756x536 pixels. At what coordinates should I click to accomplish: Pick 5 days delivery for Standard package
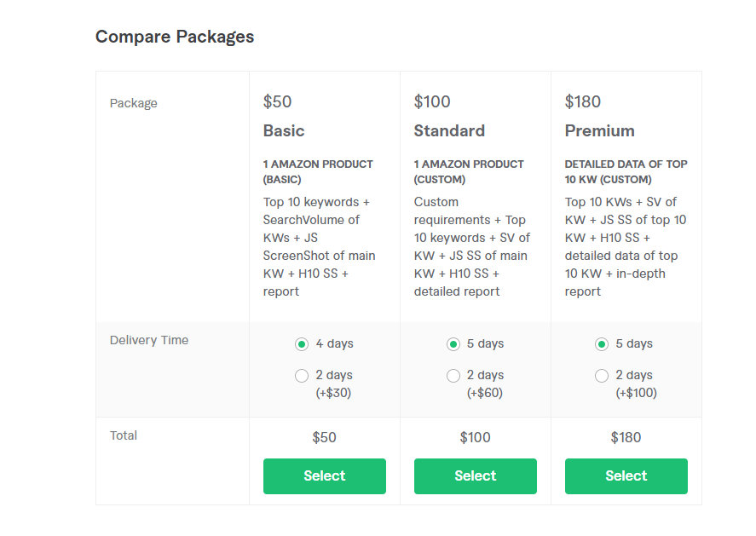[453, 344]
